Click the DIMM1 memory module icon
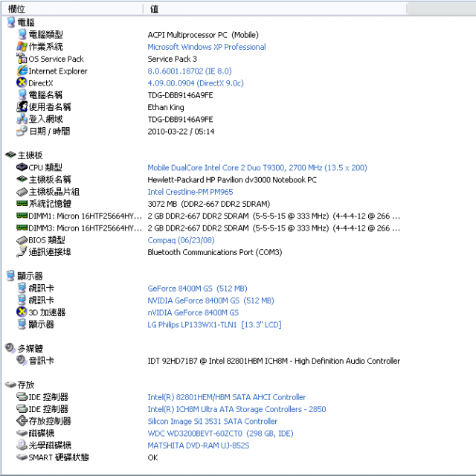Viewport: 476px width, 476px height. click(22, 215)
